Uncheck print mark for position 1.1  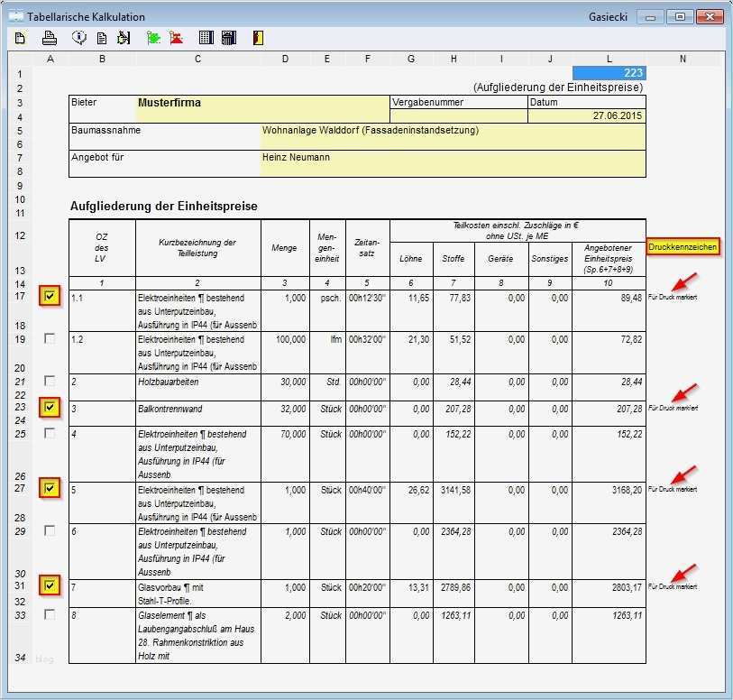(50, 296)
